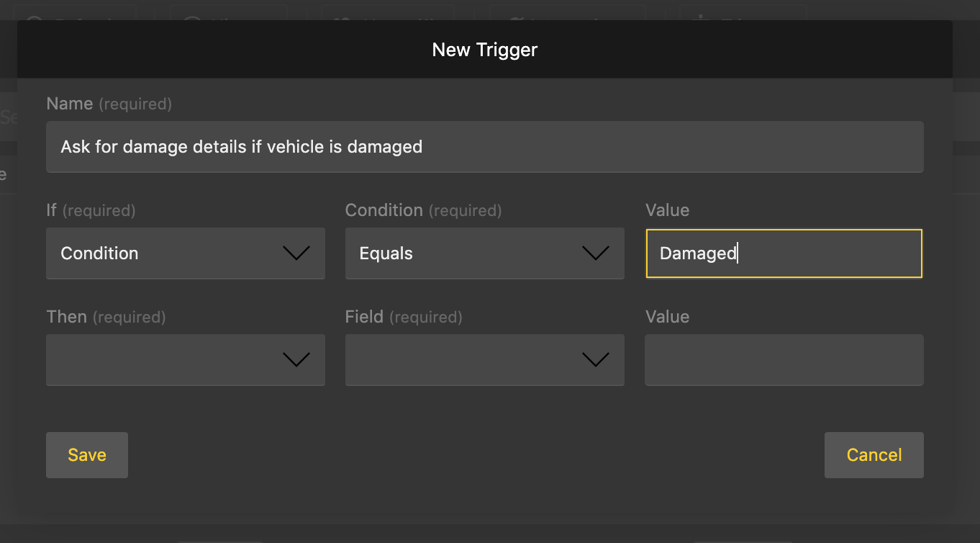Click into the trigger Name text field

click(x=484, y=147)
